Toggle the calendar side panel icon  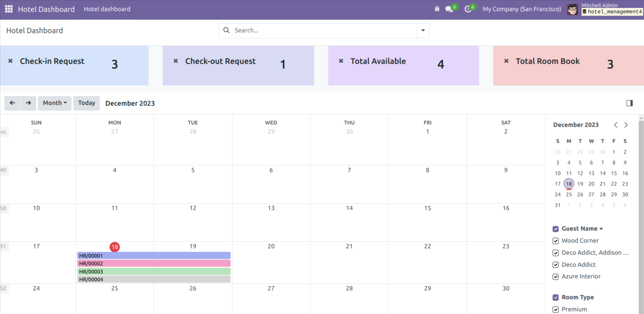629,103
